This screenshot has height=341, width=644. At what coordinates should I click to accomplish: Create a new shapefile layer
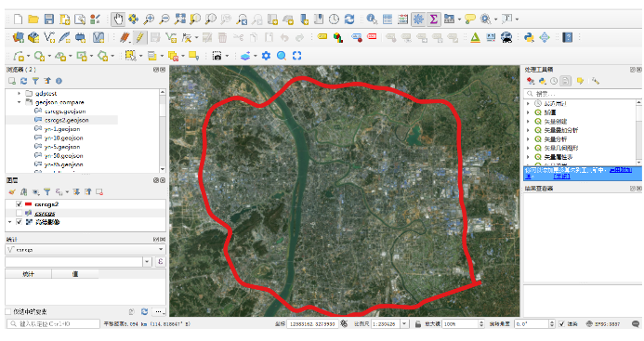[x=49, y=37]
